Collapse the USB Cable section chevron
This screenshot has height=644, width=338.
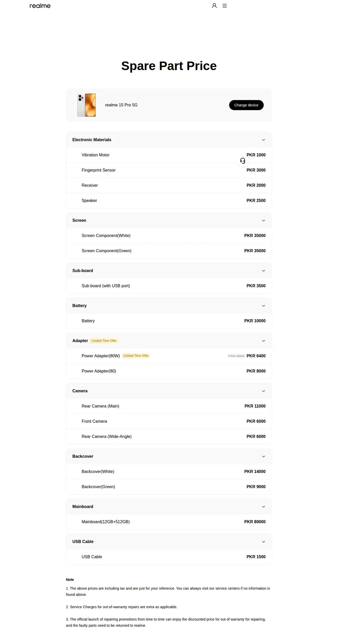pyautogui.click(x=264, y=542)
